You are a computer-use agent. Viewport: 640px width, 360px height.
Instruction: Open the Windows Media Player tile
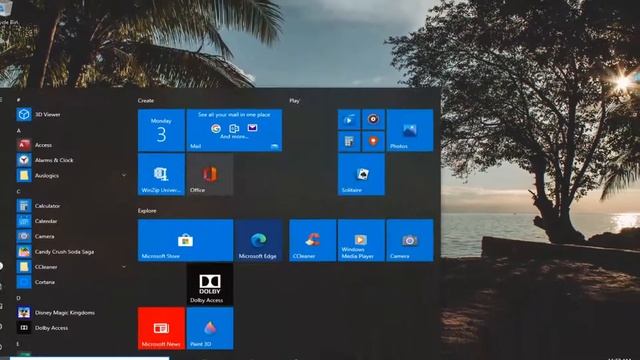(x=361, y=240)
